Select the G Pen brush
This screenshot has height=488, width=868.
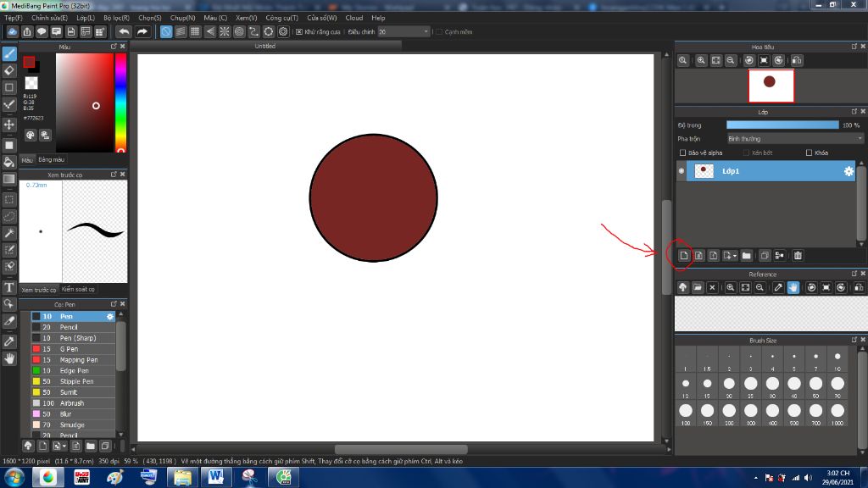tap(73, 349)
